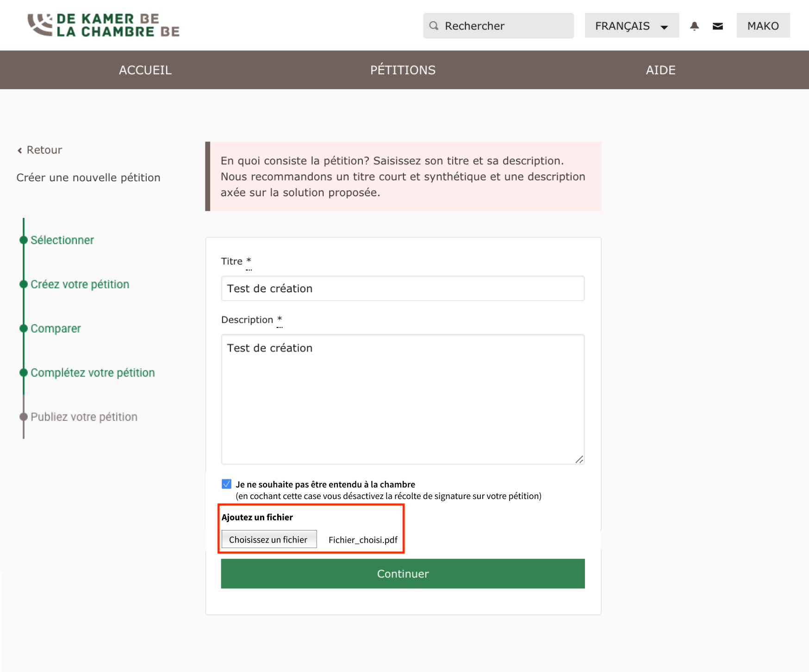Click the search magnifier icon
The height and width of the screenshot is (672, 809).
tap(434, 25)
